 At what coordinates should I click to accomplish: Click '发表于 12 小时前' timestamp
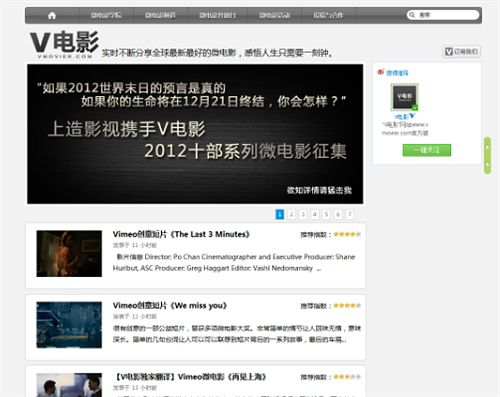(x=135, y=317)
